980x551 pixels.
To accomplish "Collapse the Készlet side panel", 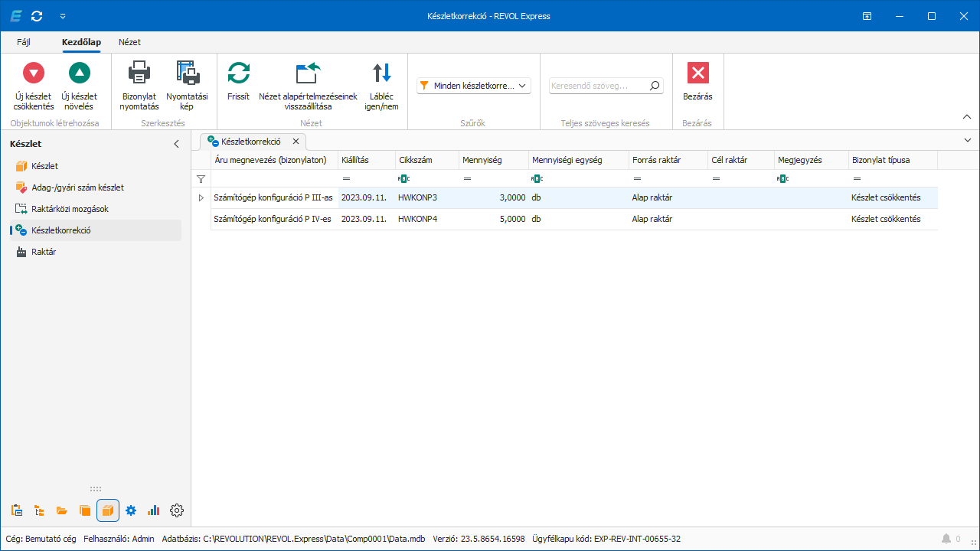I will 176,144.
